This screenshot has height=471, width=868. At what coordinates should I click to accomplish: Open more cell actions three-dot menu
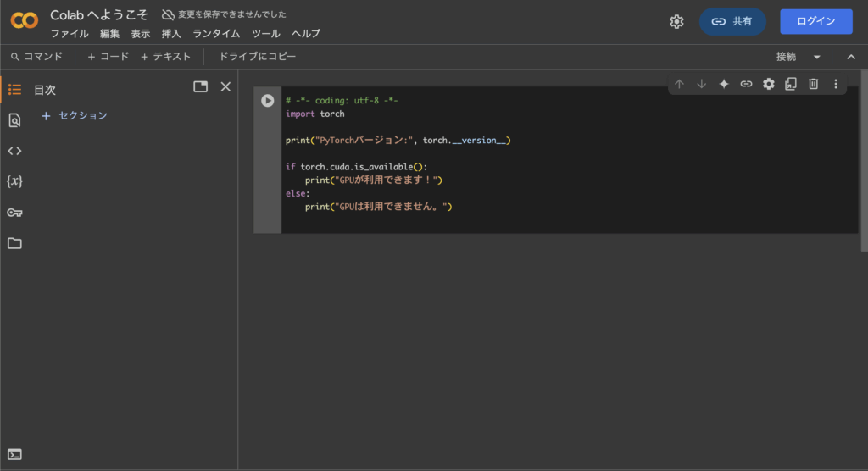pyautogui.click(x=835, y=84)
